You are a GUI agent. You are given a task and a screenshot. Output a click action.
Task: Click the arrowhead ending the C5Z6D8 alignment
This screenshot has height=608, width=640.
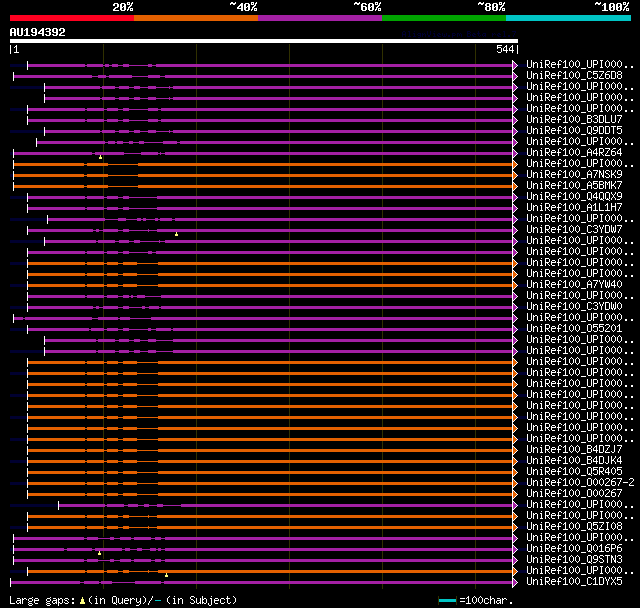pos(515,76)
